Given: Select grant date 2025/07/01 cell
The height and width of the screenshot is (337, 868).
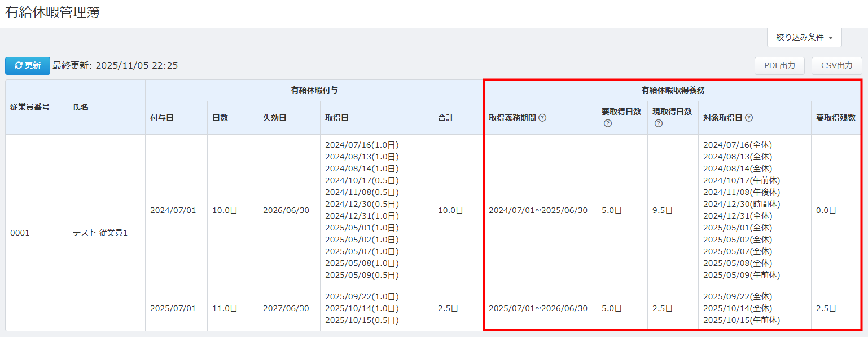Looking at the screenshot, I should click(x=173, y=308).
